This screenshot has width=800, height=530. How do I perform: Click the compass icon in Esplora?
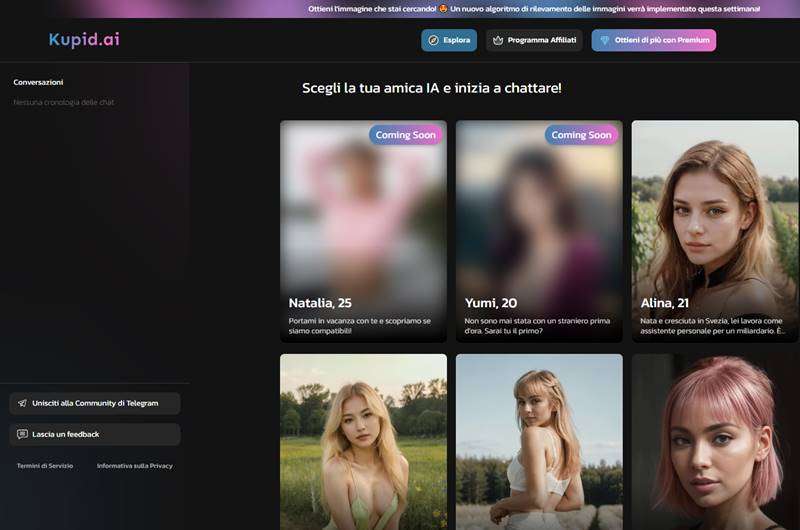coord(433,40)
